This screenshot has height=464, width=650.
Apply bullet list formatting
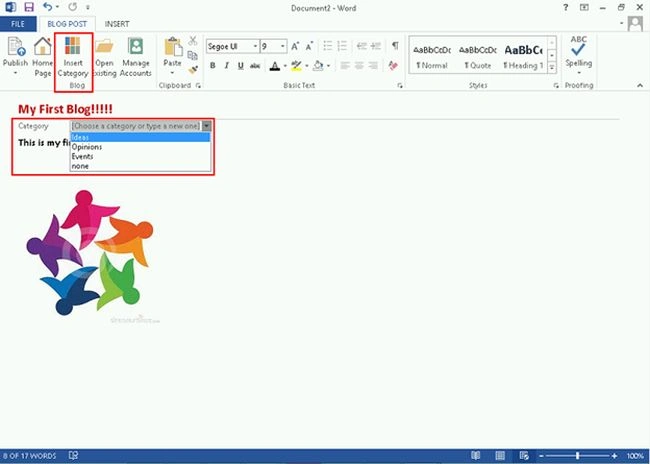[x=327, y=46]
